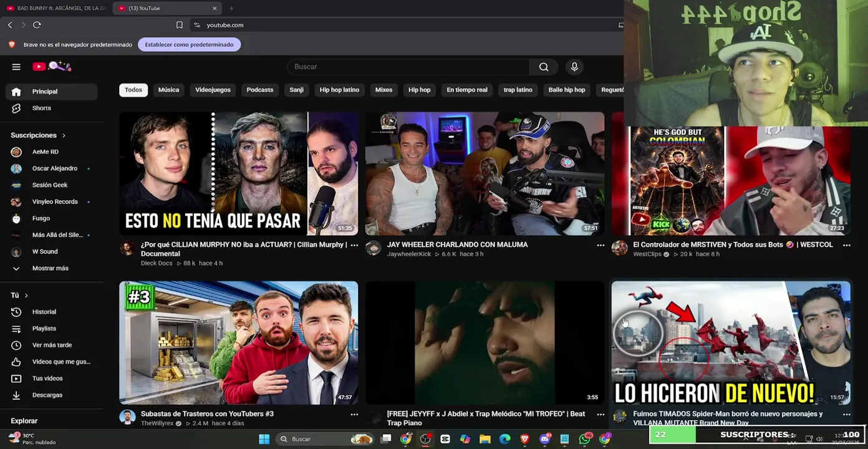Bookmark page with address bar bookmark icon

[x=180, y=25]
